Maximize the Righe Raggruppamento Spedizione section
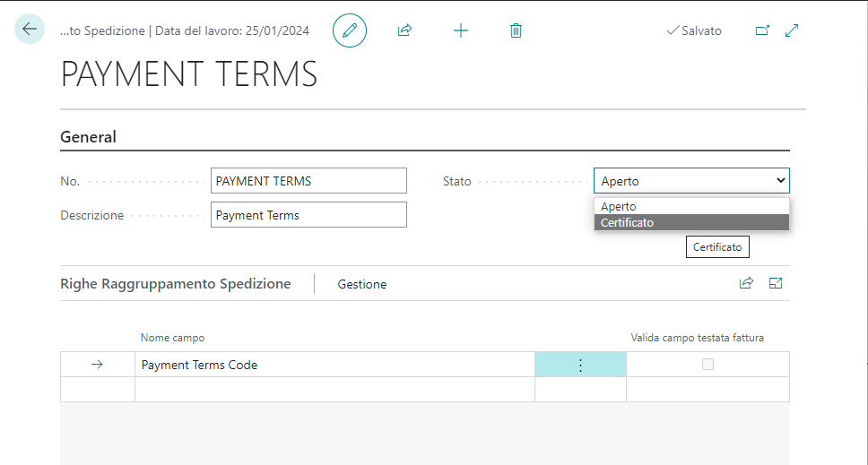This screenshot has width=868, height=465. click(x=776, y=283)
